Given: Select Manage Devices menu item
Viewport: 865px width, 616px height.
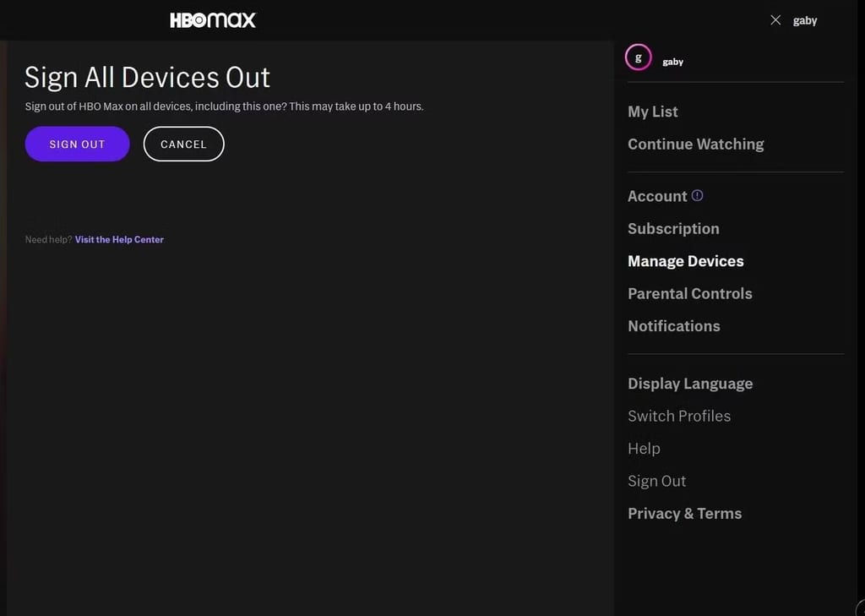Looking at the screenshot, I should tap(685, 261).
